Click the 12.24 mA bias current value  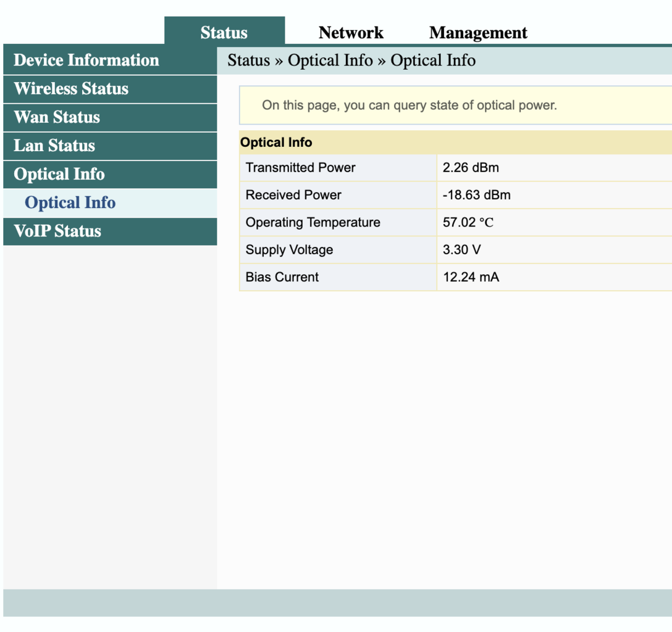click(471, 278)
